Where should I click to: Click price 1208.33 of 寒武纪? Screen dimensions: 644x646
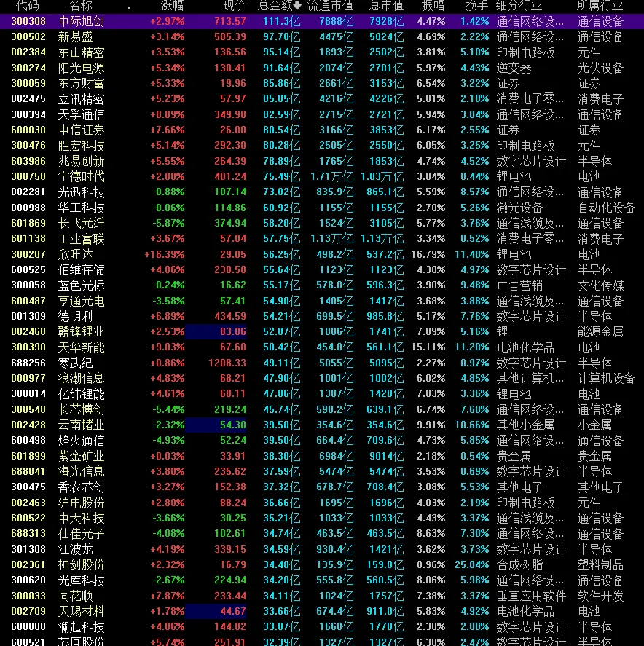pos(227,363)
